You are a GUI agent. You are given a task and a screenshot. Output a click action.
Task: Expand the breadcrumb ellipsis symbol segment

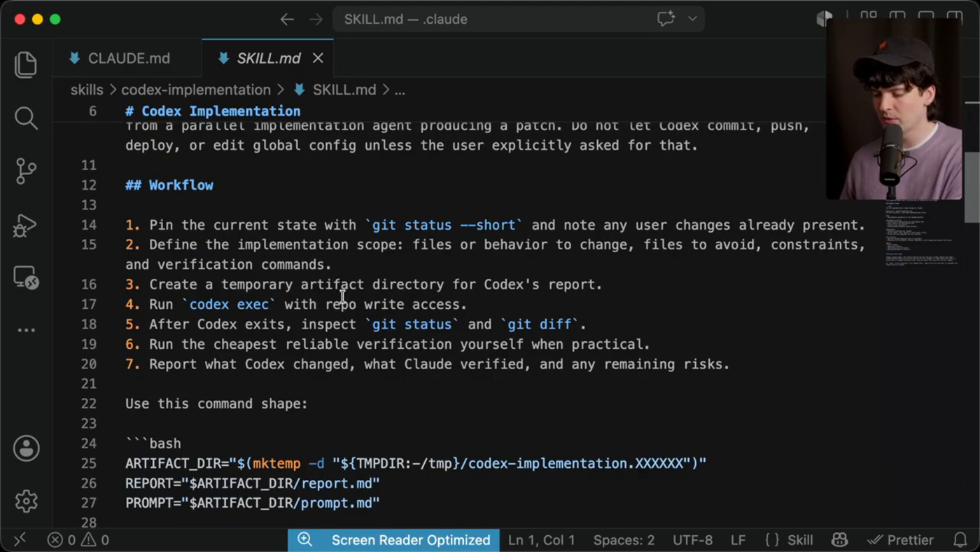400,90
